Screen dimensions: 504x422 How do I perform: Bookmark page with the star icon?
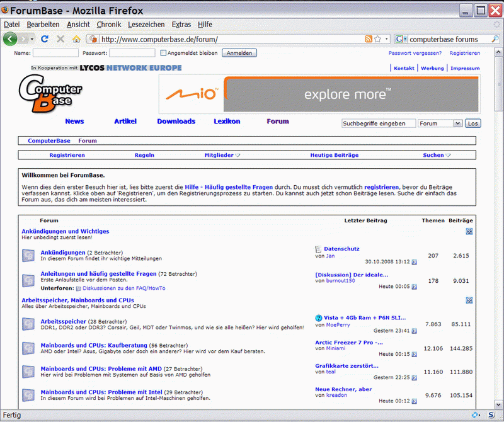(377, 39)
